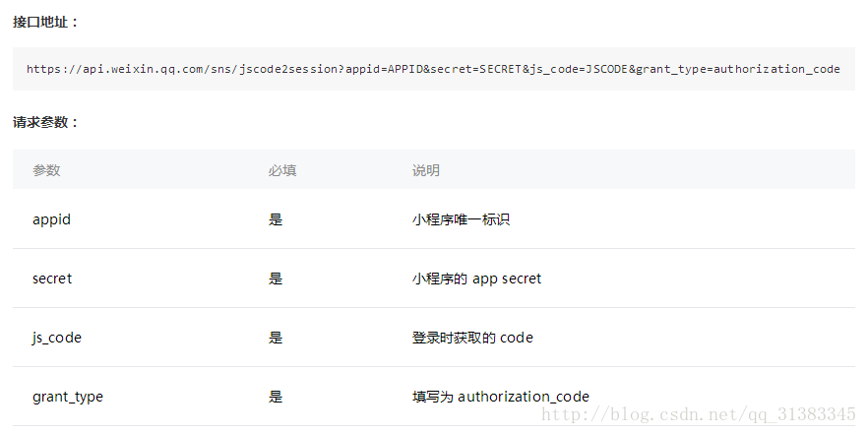Click the '小程序的 app secret' description
The height and width of the screenshot is (434, 868).
click(x=476, y=279)
